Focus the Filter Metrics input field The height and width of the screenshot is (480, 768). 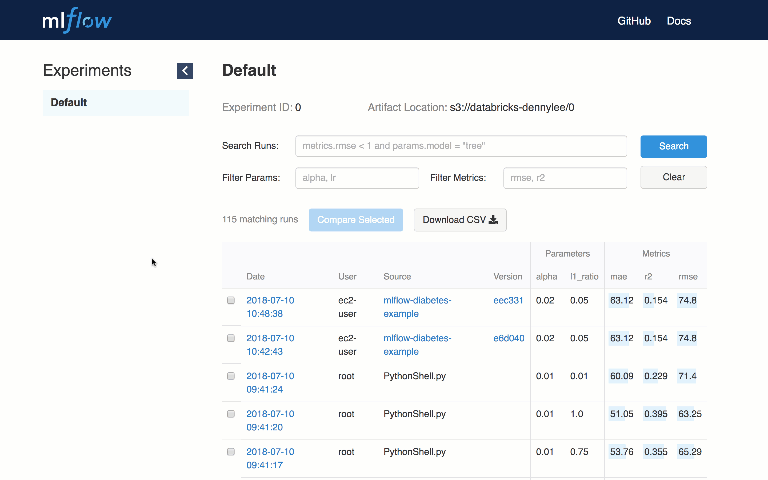point(565,178)
